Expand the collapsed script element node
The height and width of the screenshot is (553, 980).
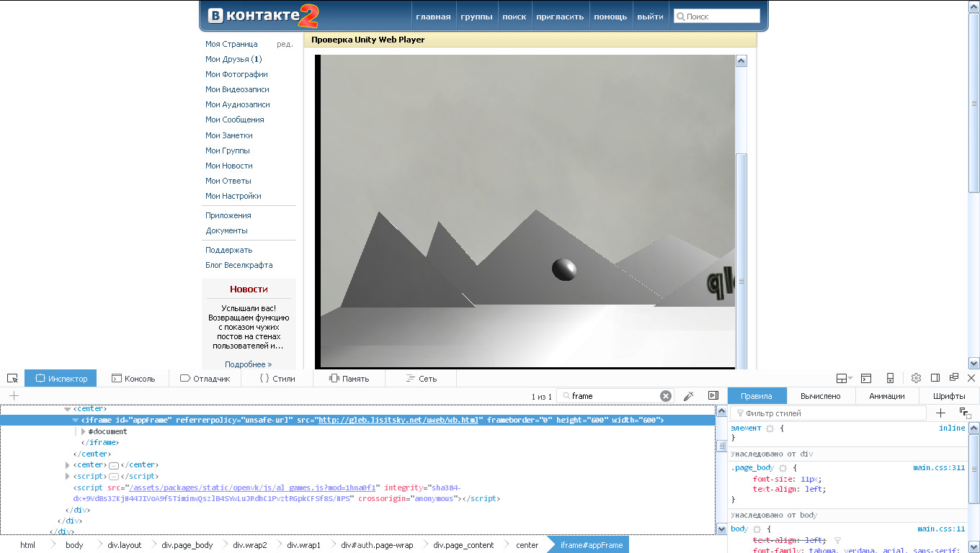click(x=68, y=477)
